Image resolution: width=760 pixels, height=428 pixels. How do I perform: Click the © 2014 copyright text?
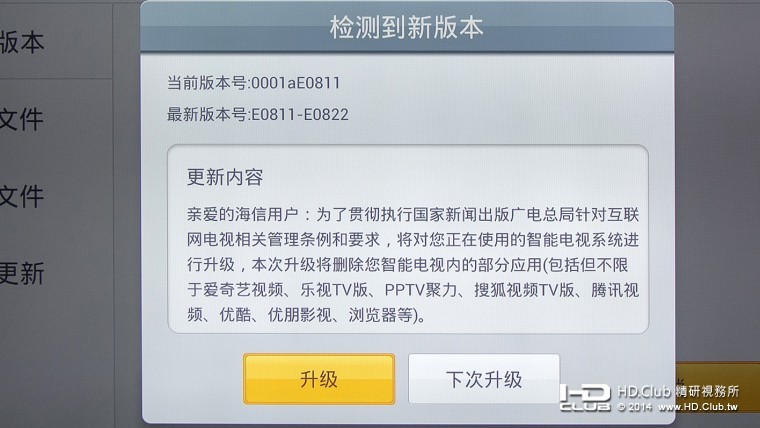tap(635, 407)
